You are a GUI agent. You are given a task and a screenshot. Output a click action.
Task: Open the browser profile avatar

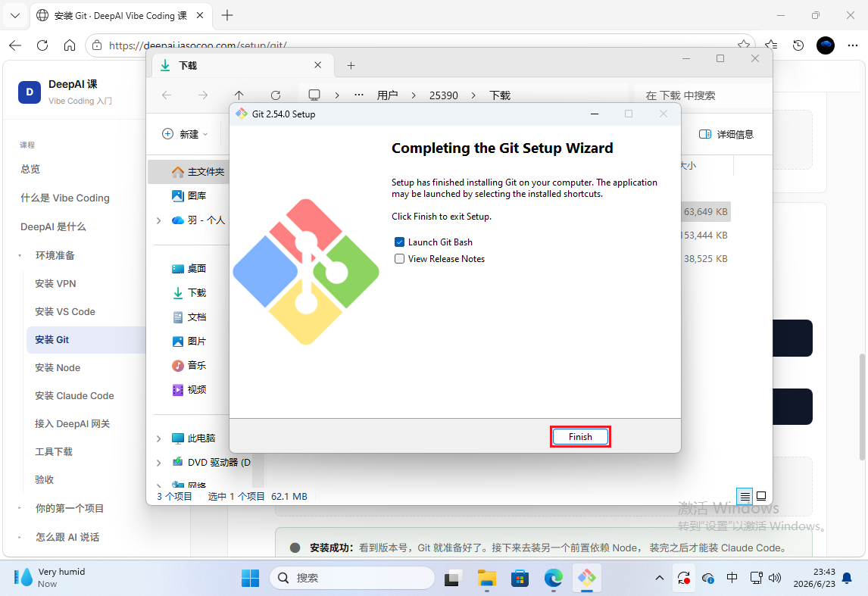tap(826, 45)
